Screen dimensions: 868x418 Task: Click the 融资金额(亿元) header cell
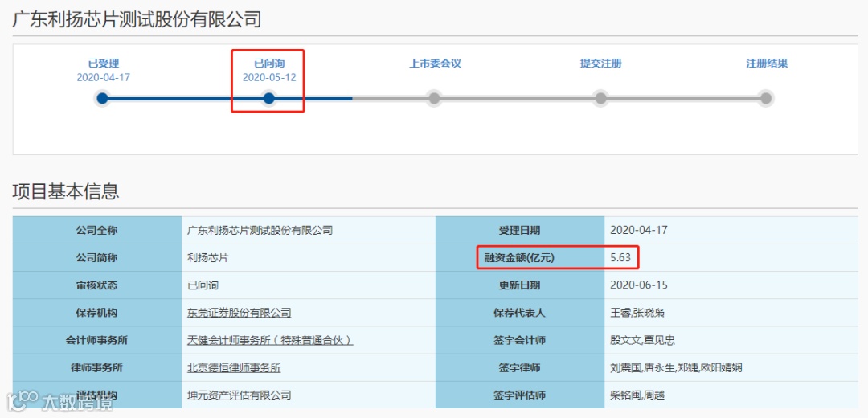click(x=520, y=257)
